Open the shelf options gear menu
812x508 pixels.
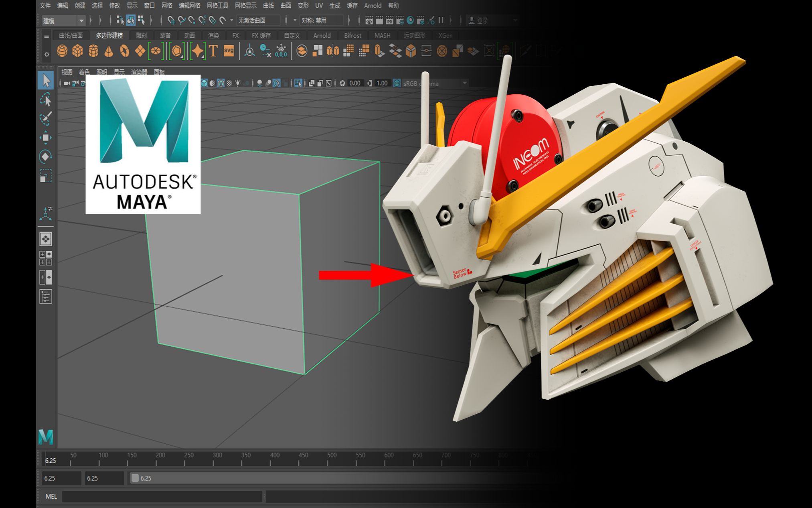(x=47, y=54)
